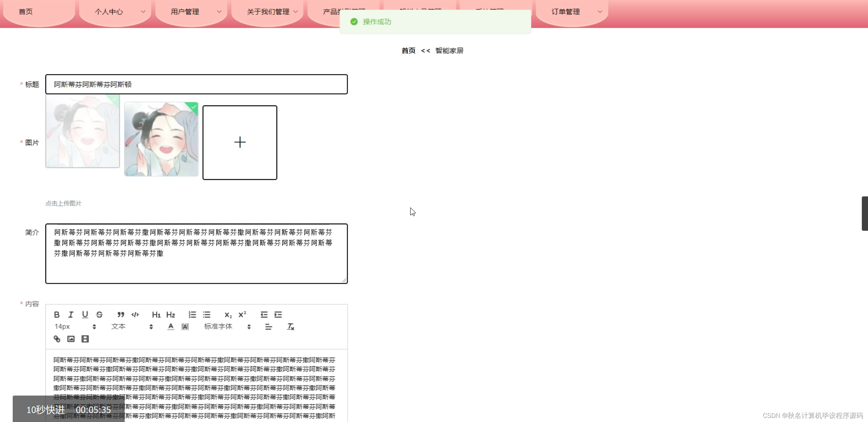Screen dimensions: 868x422
Task: Create an ordered list in the content
Action: point(192,314)
